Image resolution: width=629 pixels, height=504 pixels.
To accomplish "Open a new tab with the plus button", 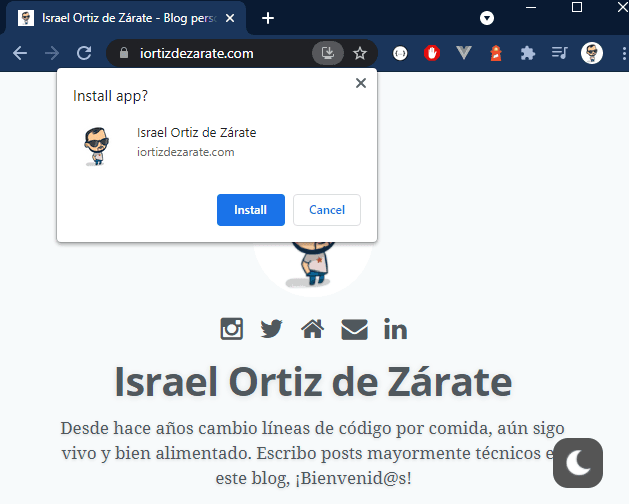I will coord(268,18).
